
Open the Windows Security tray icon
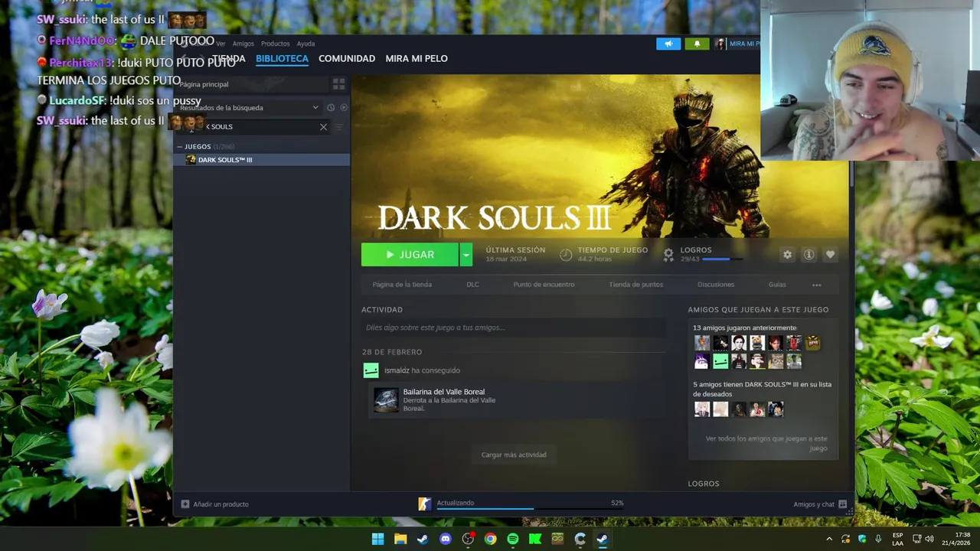point(862,539)
